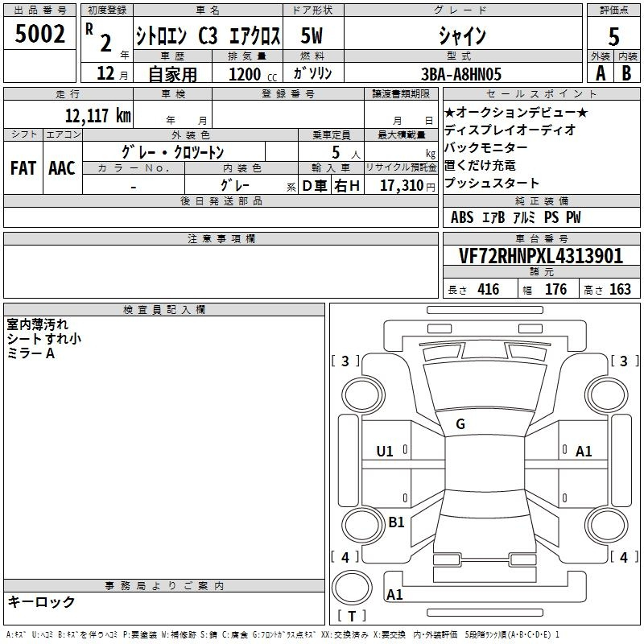Viewport: 644px width, 644px height.
Task: Click the inspector note シートすれ小
Action: tap(44, 339)
